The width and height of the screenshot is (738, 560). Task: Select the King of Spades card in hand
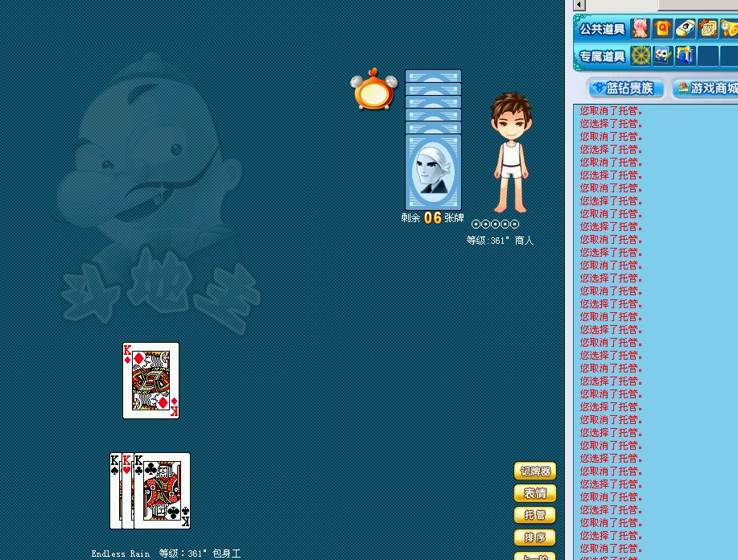pos(115,491)
